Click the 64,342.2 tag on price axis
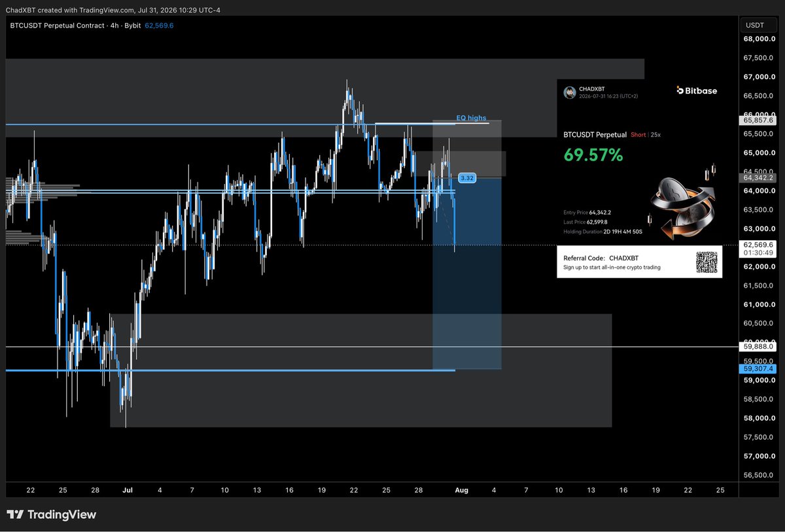Viewport: 785px width, 532px height. (x=758, y=177)
